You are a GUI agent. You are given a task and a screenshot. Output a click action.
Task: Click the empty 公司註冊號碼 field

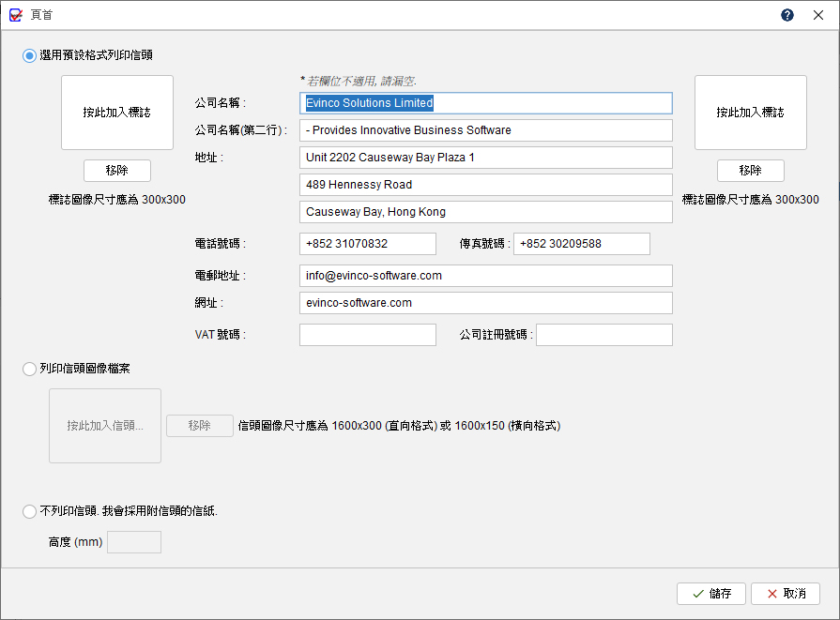point(604,335)
